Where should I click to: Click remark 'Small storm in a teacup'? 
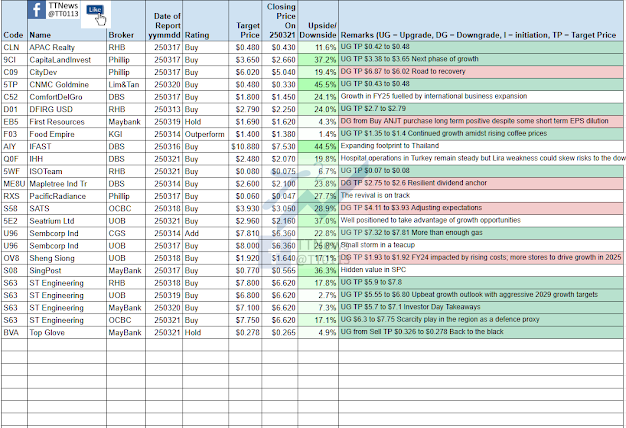point(378,245)
